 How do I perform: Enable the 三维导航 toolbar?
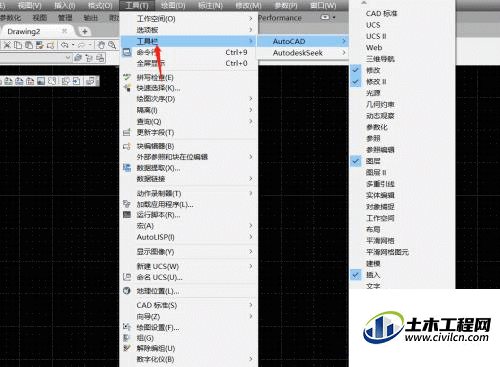click(x=402, y=59)
